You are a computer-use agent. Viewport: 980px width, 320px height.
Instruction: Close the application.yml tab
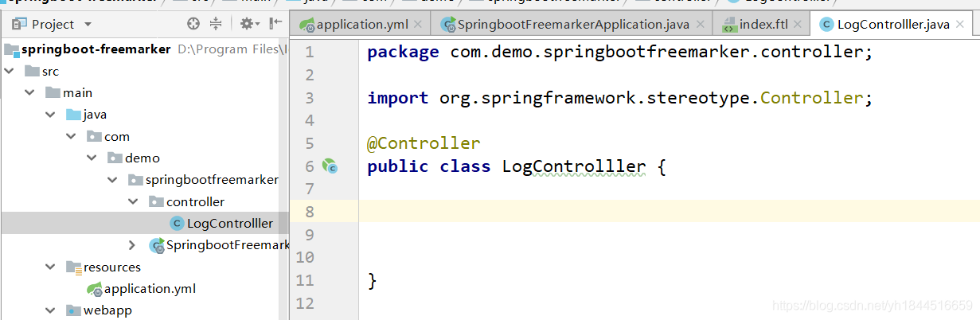418,25
